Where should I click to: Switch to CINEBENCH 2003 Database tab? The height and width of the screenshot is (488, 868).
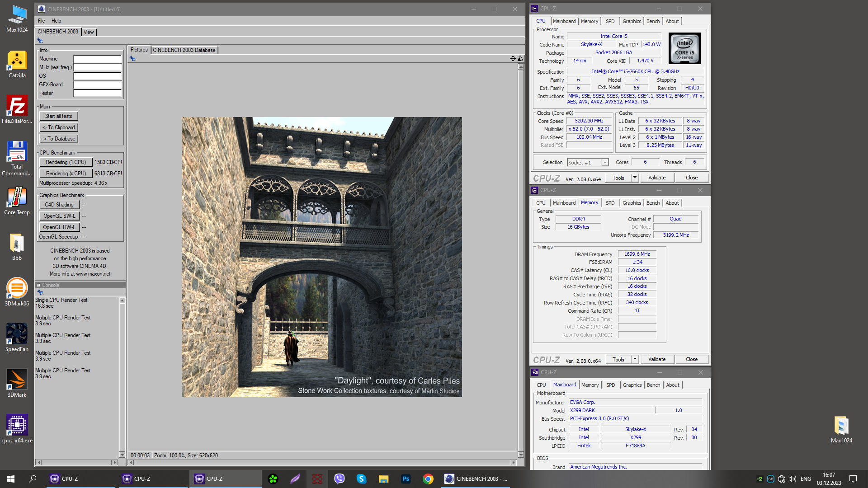(184, 50)
